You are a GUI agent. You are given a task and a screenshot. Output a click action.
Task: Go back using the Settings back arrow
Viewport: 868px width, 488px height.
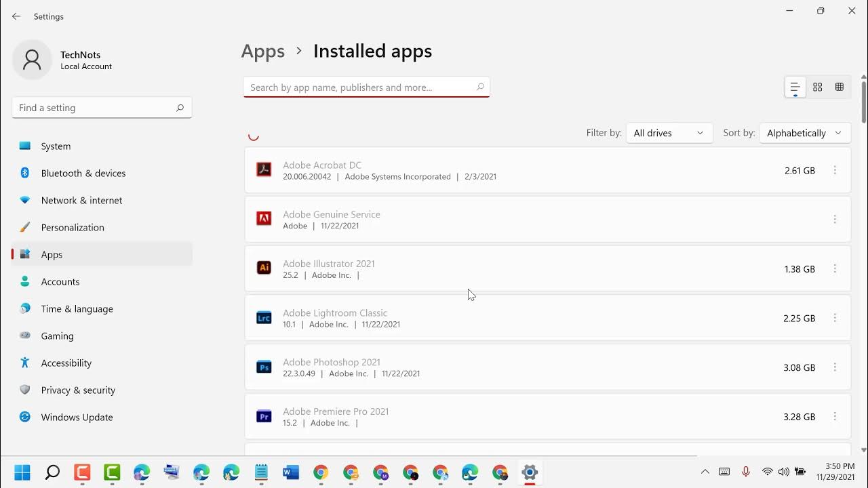tap(16, 16)
